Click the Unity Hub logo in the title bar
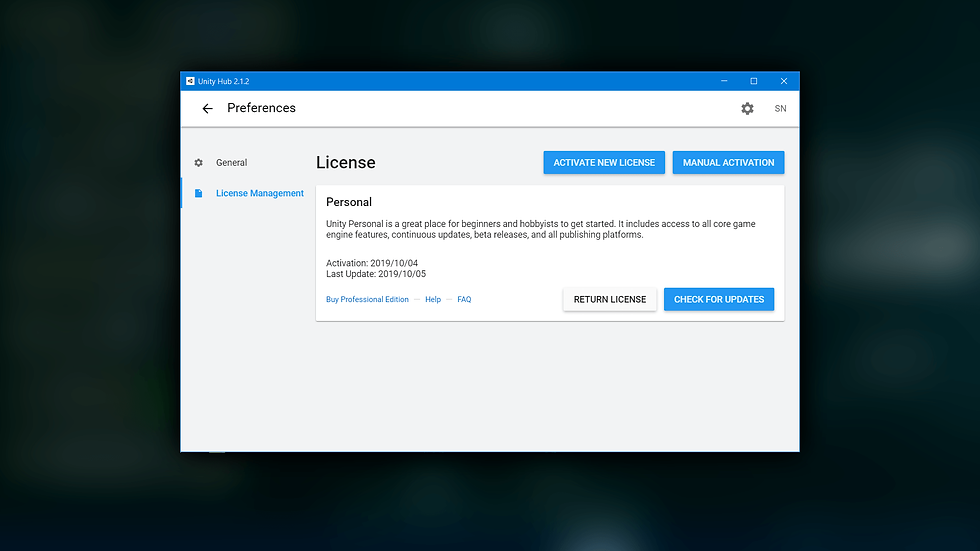 (190, 81)
